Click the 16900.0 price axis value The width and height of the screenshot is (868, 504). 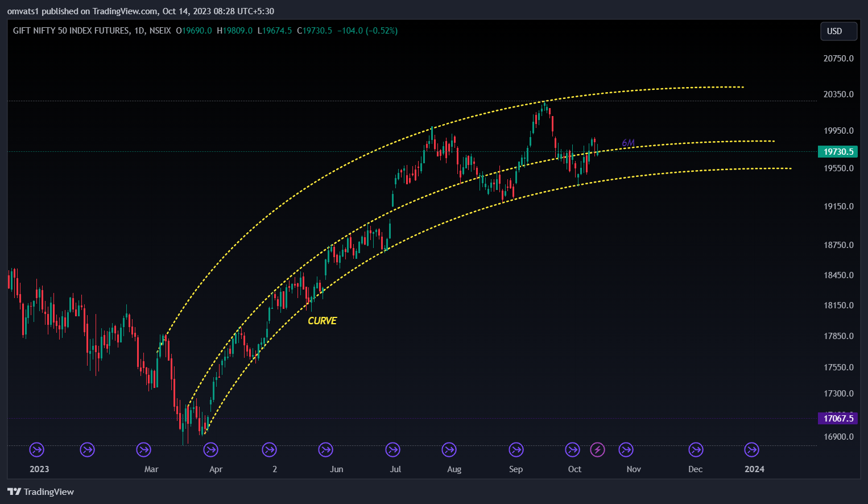838,437
